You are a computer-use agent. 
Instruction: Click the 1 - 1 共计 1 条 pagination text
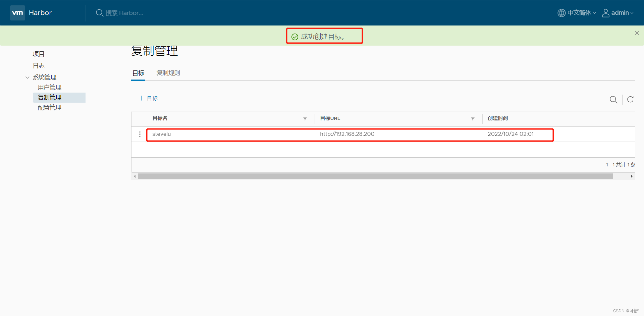pyautogui.click(x=621, y=165)
